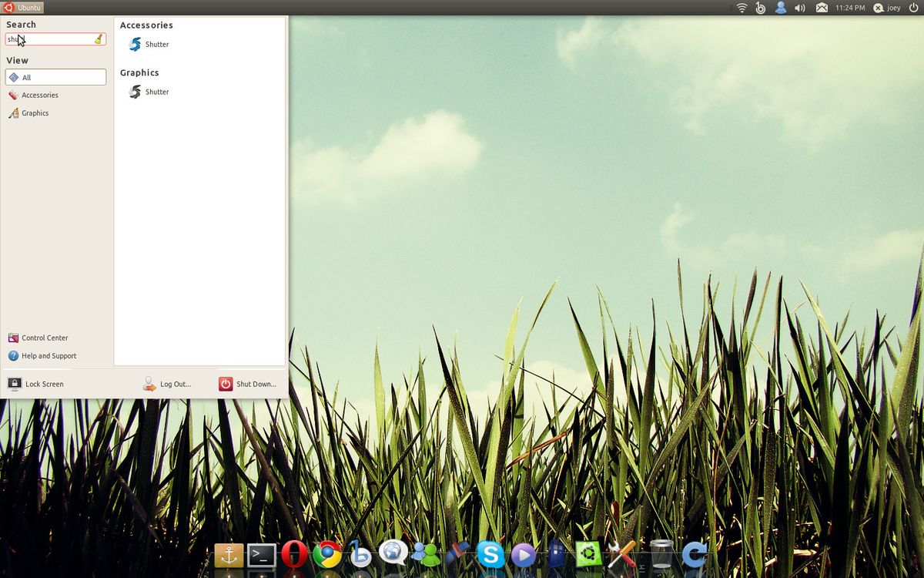Click the anchor icon in the dock

click(229, 555)
